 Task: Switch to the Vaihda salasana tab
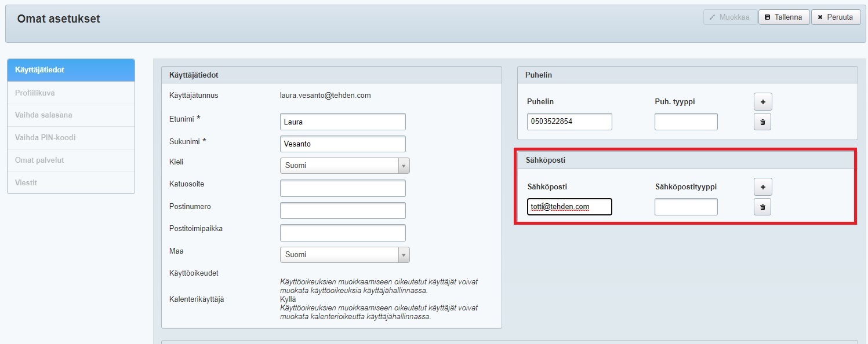coord(71,115)
